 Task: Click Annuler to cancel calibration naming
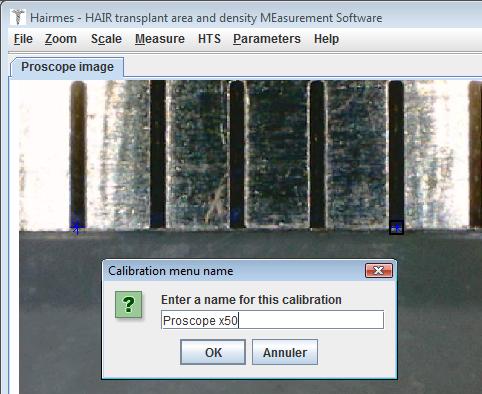(285, 352)
